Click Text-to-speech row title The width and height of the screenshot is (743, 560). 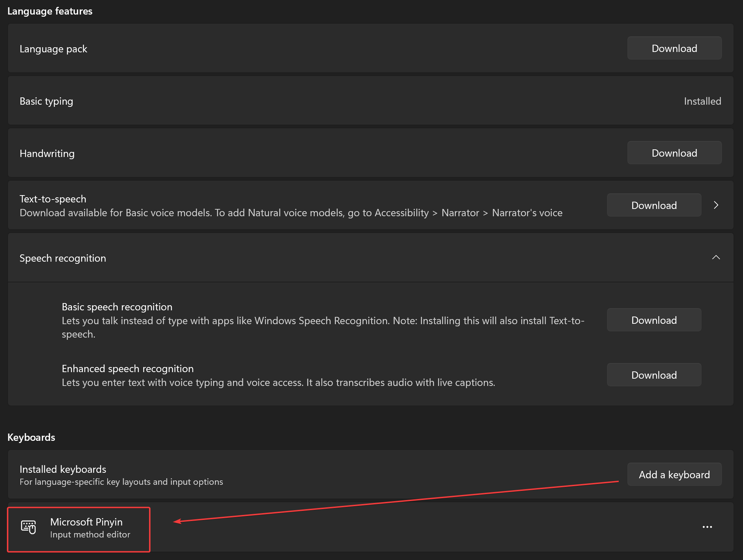coord(53,199)
